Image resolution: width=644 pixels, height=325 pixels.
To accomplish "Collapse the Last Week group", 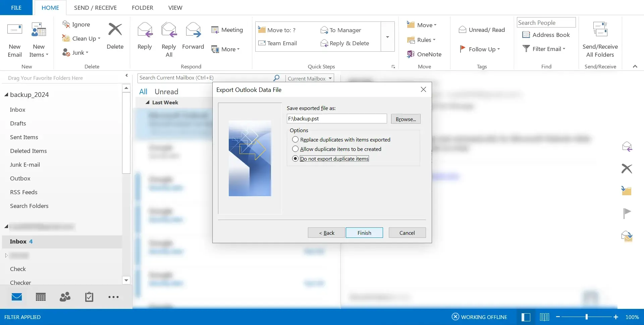I will [147, 102].
